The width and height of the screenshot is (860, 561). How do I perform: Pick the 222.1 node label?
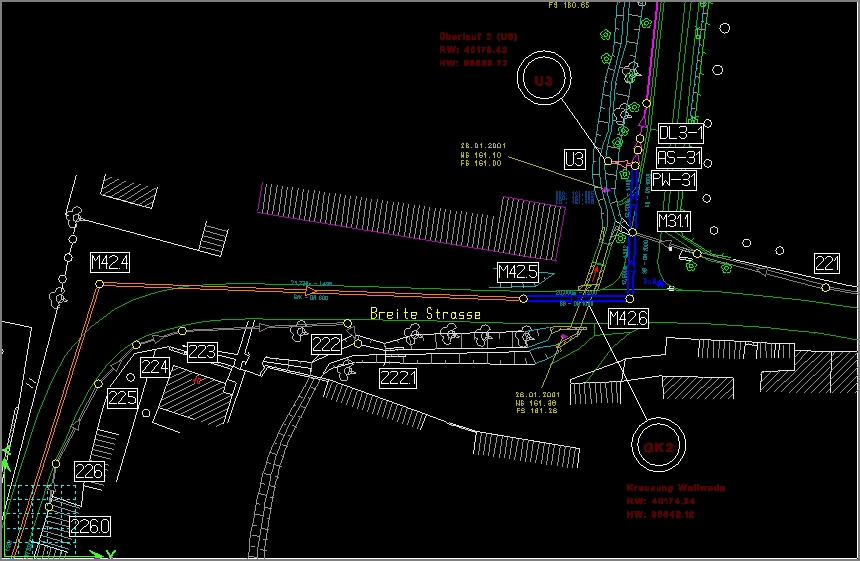[399, 377]
